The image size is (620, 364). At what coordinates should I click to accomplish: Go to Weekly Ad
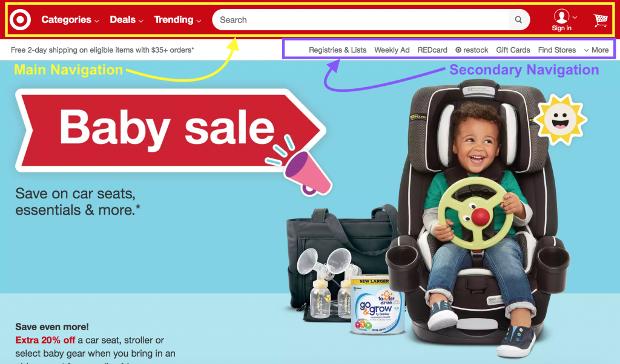click(x=392, y=50)
